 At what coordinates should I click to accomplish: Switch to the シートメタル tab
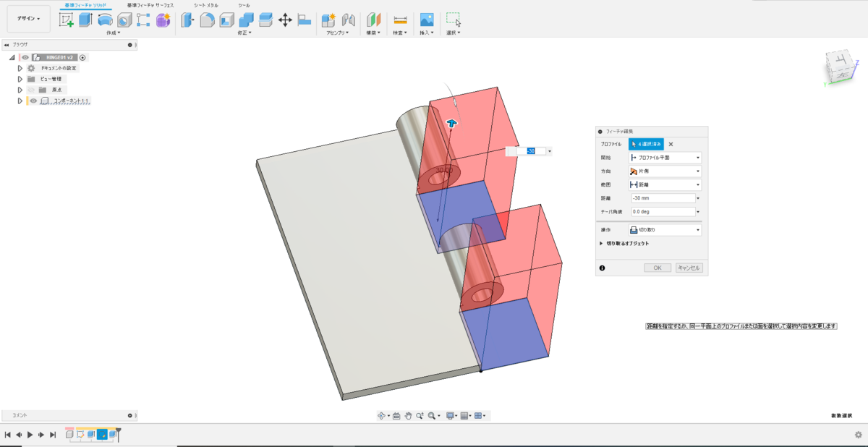tap(205, 5)
